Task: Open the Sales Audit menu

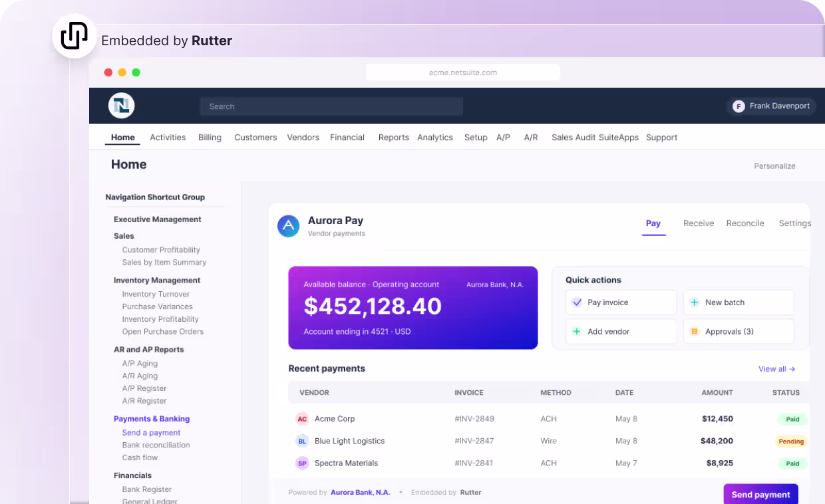Action: 574,138
